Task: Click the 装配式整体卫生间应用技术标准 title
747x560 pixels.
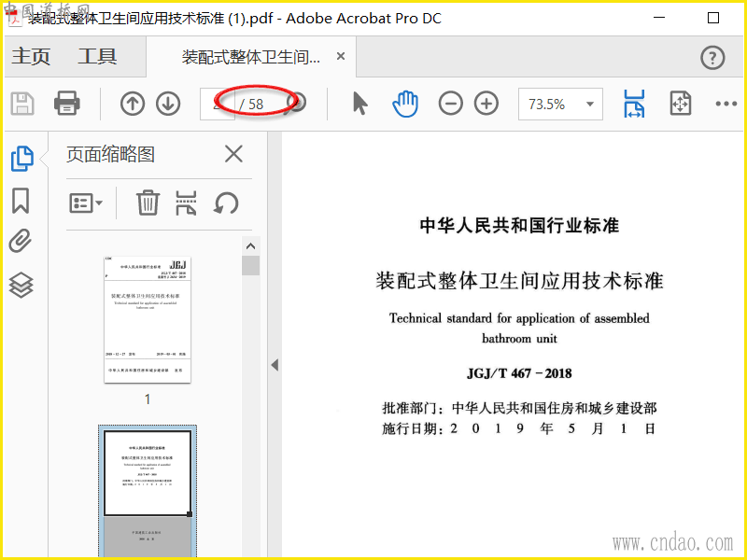Action: (519, 280)
